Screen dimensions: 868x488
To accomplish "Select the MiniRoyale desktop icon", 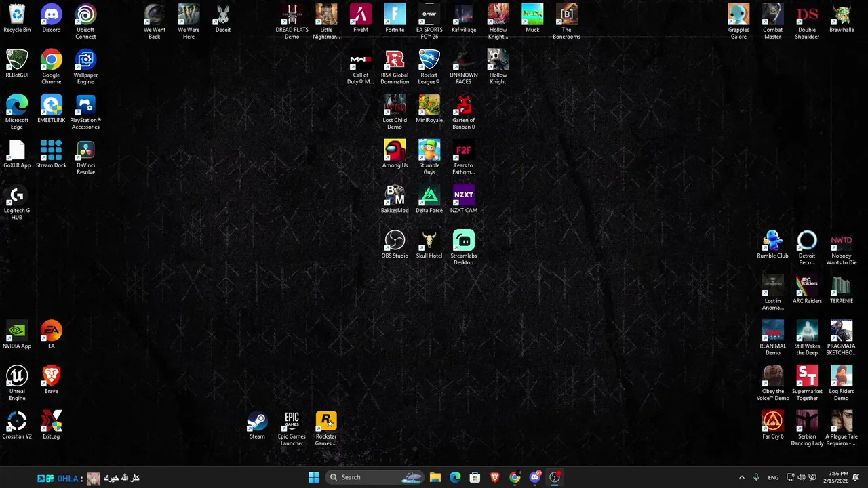I will pos(429,109).
